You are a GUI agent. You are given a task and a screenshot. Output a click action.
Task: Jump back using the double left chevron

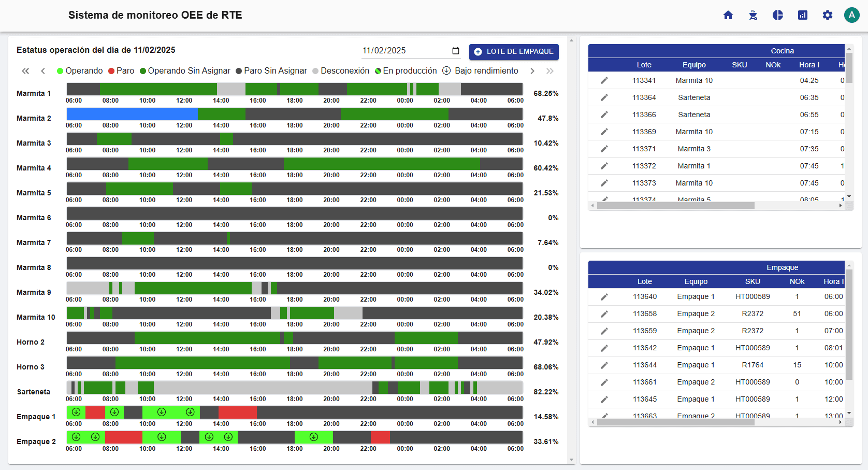pyautogui.click(x=25, y=71)
